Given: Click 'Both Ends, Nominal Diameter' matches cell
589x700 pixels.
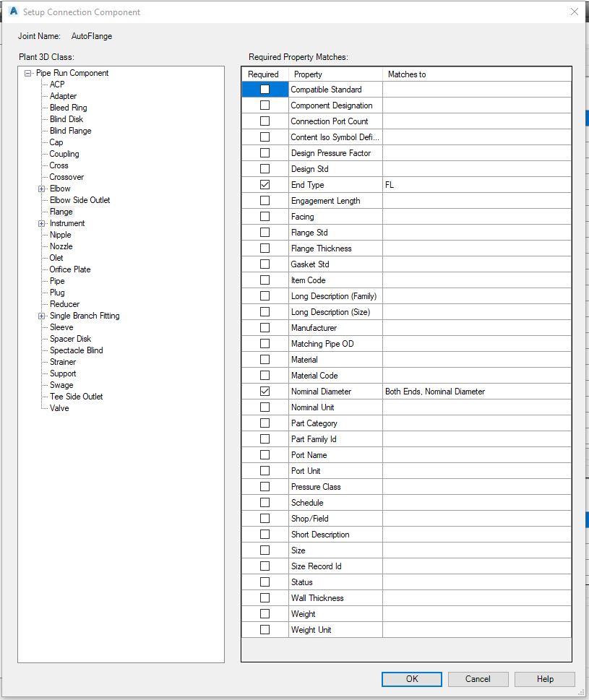Looking at the screenshot, I should point(476,392).
